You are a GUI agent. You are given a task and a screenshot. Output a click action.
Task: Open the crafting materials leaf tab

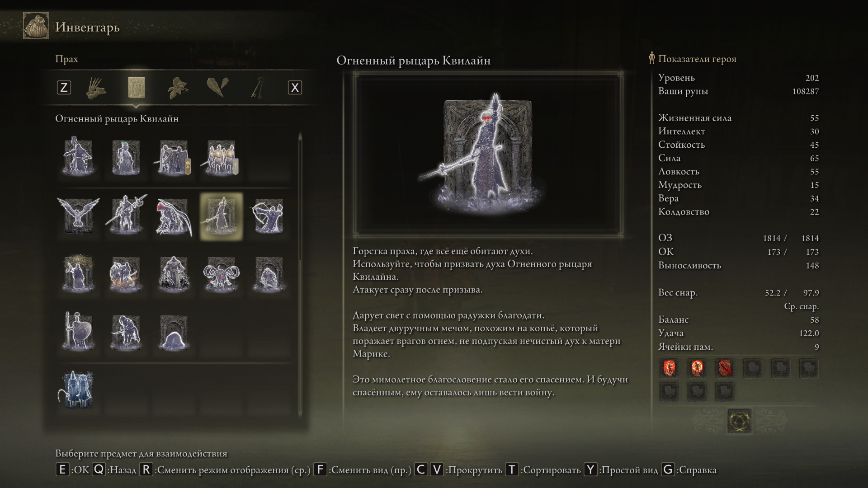[x=178, y=88]
